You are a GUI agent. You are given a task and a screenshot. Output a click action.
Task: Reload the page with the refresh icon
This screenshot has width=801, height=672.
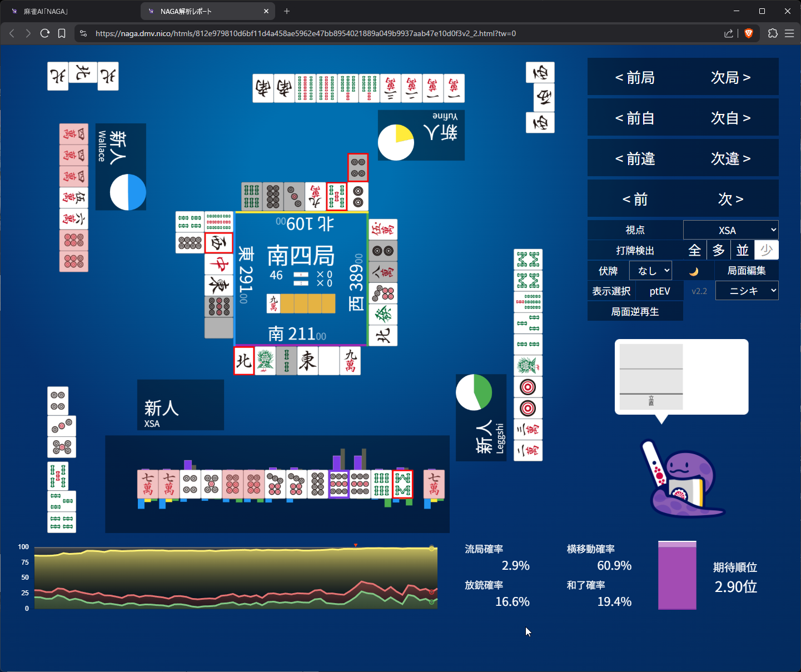(x=45, y=33)
